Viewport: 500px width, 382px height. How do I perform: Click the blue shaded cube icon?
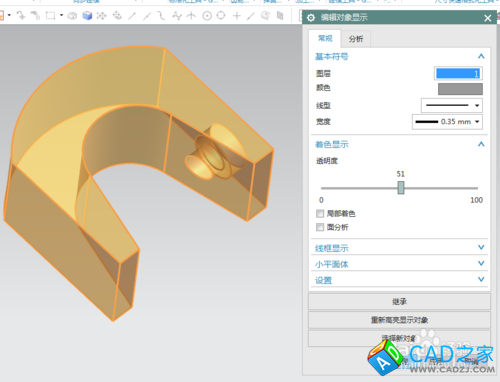pyautogui.click(x=87, y=15)
